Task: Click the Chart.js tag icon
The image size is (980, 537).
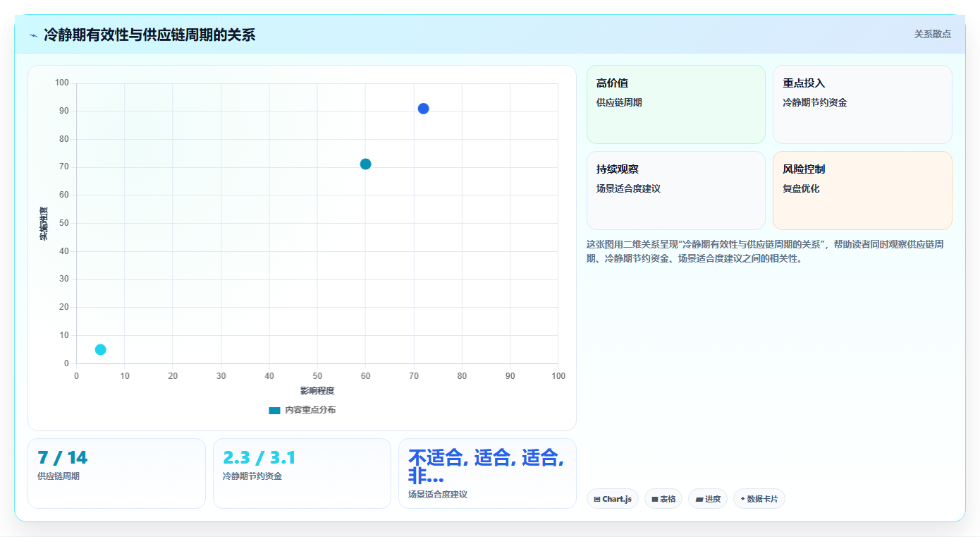Action: pos(597,499)
